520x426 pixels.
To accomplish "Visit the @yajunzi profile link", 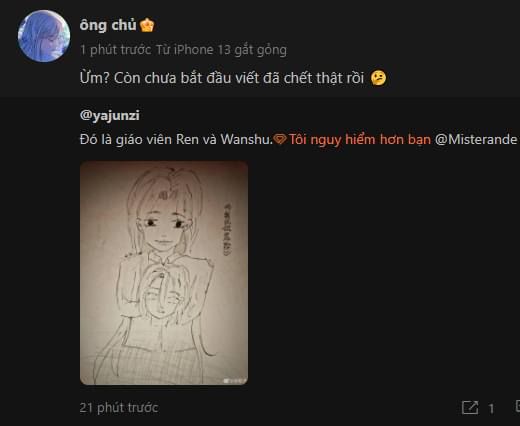I will (110, 116).
